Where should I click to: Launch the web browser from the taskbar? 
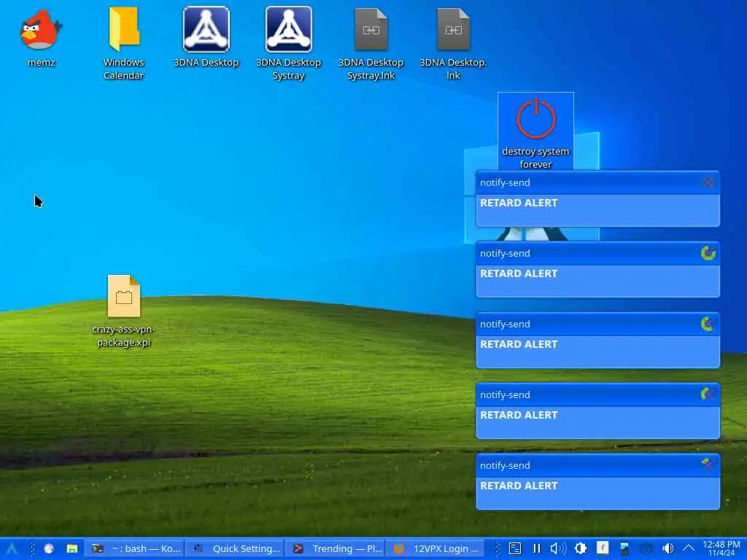point(49,548)
